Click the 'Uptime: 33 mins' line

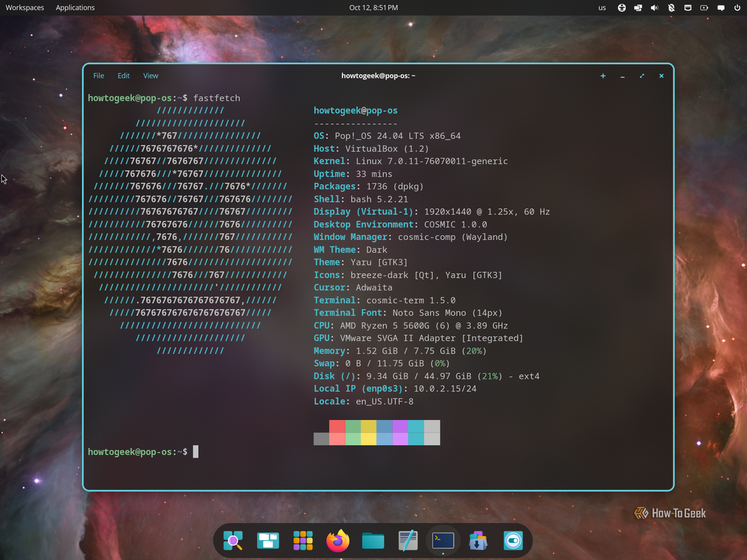click(353, 174)
